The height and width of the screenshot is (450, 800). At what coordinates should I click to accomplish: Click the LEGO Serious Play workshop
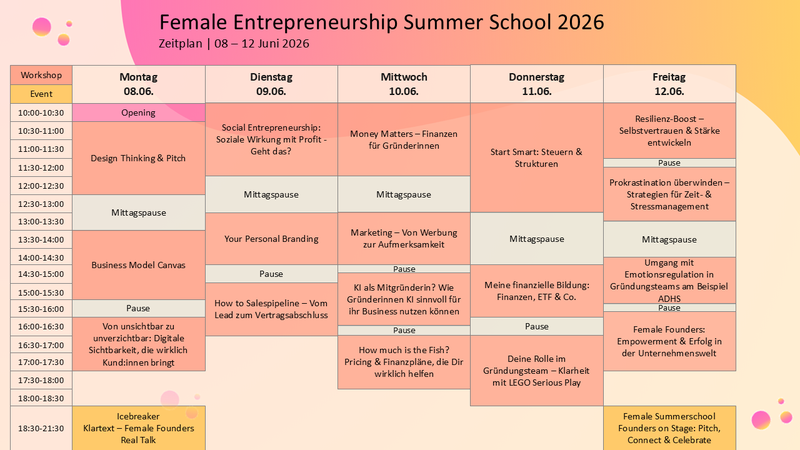pyautogui.click(x=537, y=370)
